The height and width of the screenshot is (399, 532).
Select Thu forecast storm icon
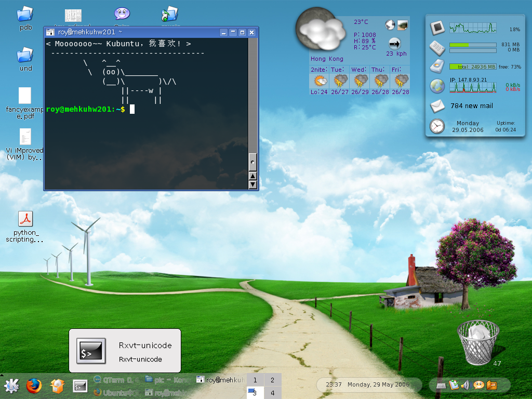pyautogui.click(x=381, y=81)
